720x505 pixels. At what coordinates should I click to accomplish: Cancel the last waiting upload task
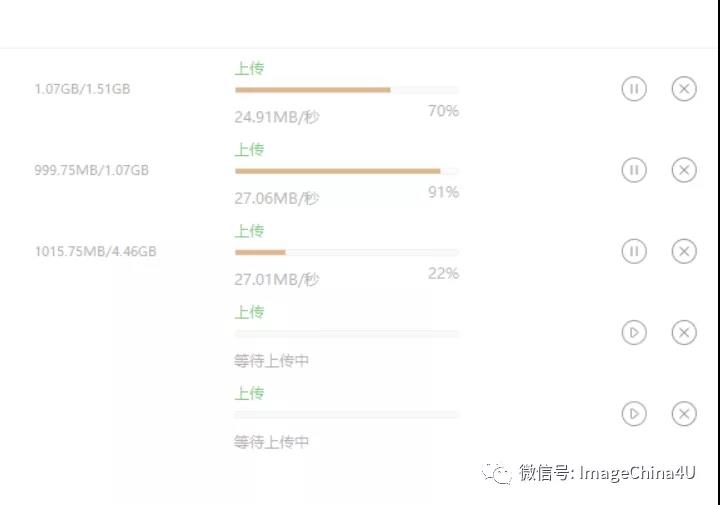tap(684, 414)
